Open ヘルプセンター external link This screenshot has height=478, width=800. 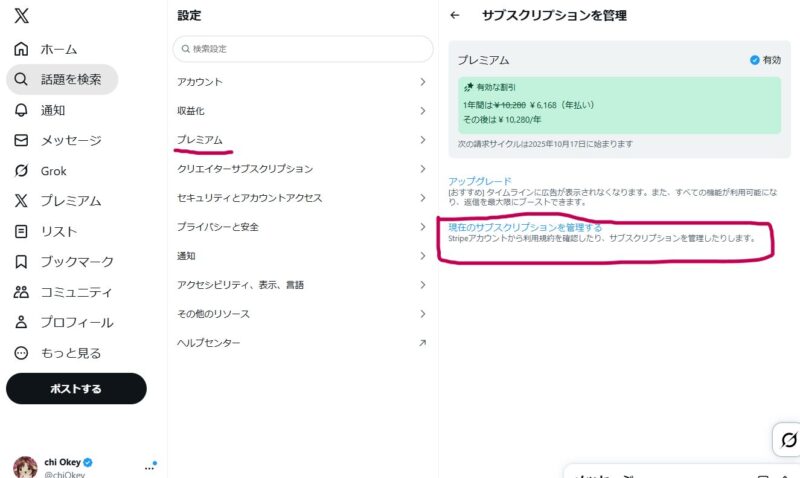(x=422, y=343)
